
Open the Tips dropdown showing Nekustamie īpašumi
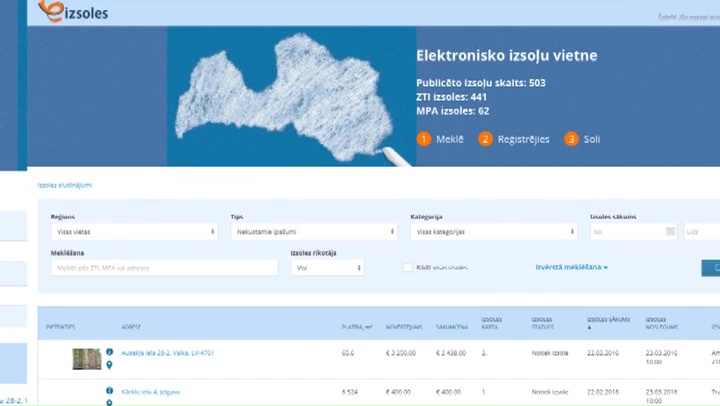click(x=314, y=231)
